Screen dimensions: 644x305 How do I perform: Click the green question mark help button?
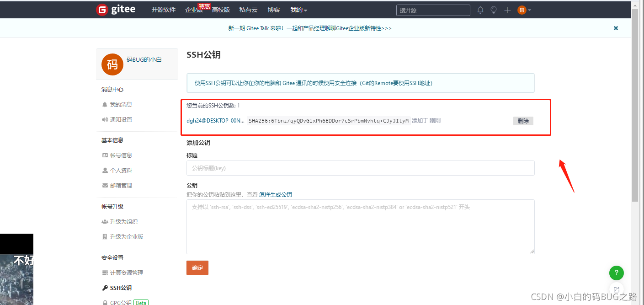point(616,273)
